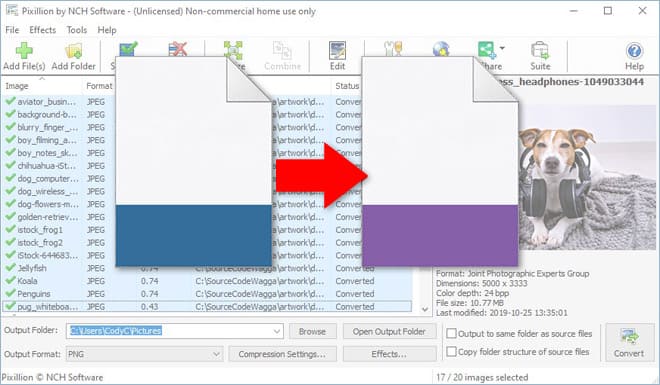Click the 'Dimensions: 5000 x 3333' info text
The height and width of the screenshot is (385, 660).
point(482,283)
